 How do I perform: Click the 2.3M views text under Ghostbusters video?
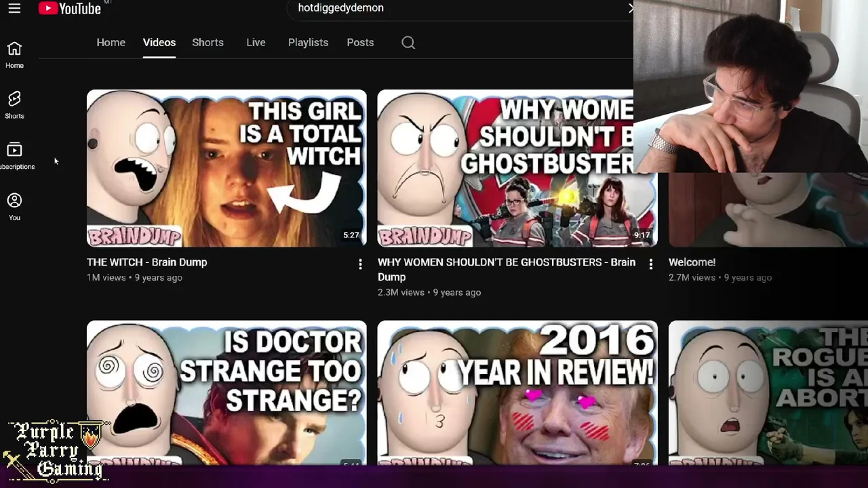(401, 292)
